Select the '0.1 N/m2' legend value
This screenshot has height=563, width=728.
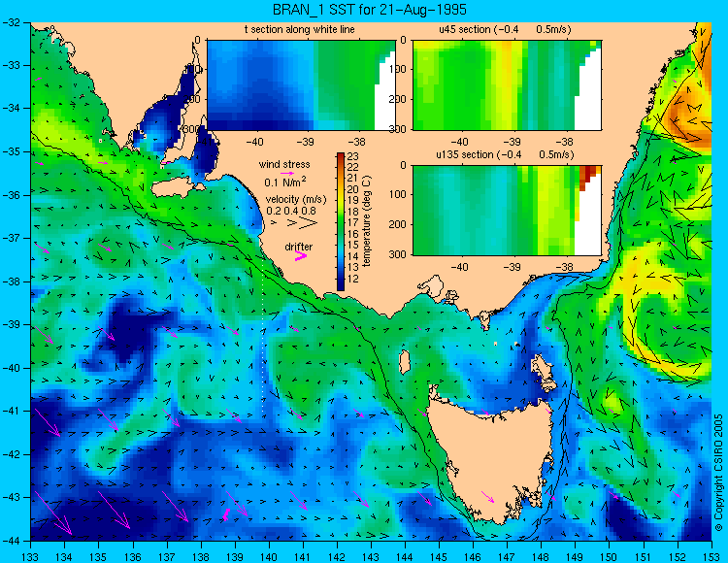pyautogui.click(x=285, y=182)
